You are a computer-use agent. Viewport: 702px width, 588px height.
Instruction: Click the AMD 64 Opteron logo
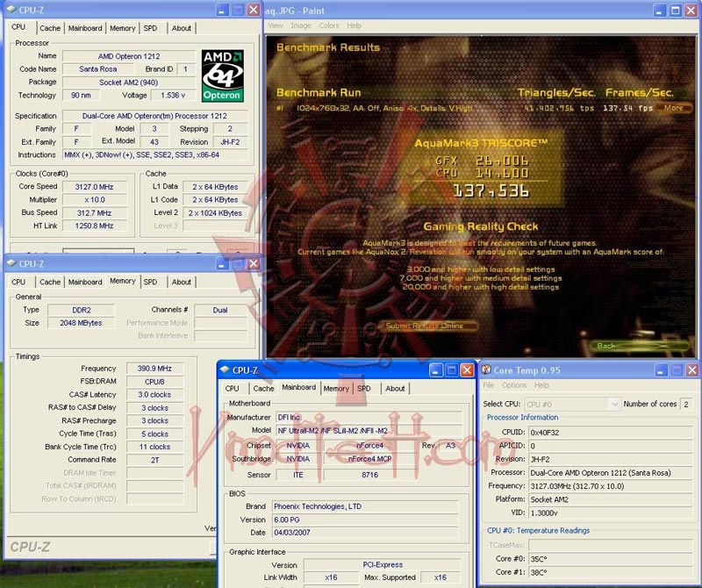pos(223,75)
